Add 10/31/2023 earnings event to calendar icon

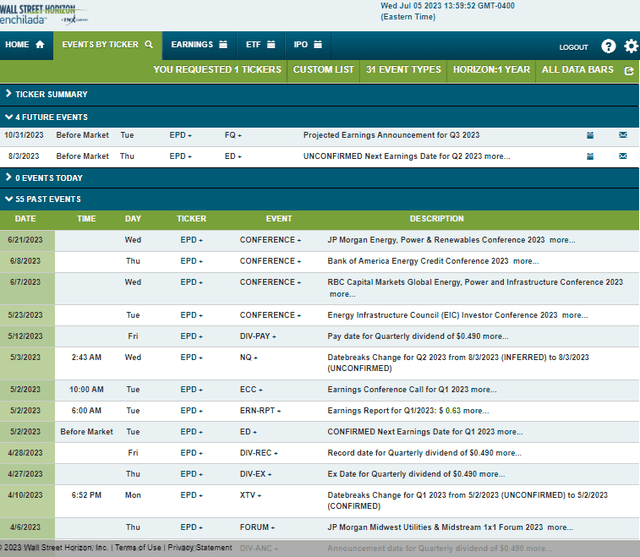(590, 135)
